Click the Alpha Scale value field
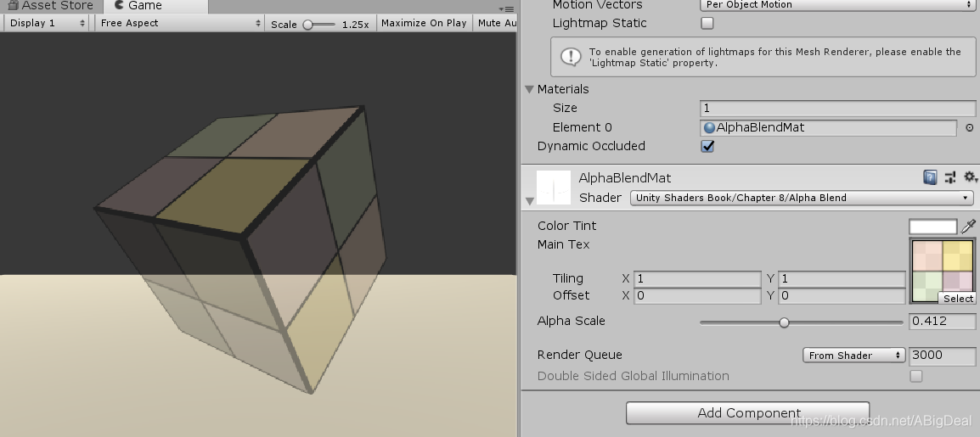This screenshot has width=980, height=437. [942, 322]
